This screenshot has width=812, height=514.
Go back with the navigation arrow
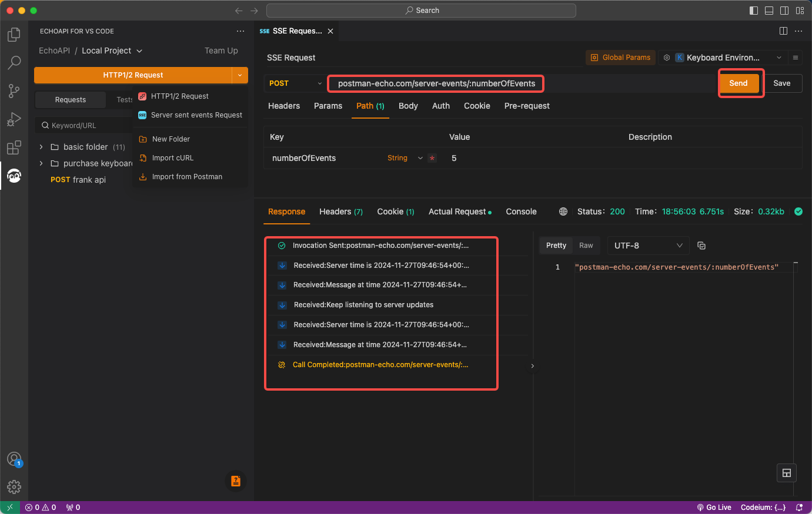tap(239, 11)
